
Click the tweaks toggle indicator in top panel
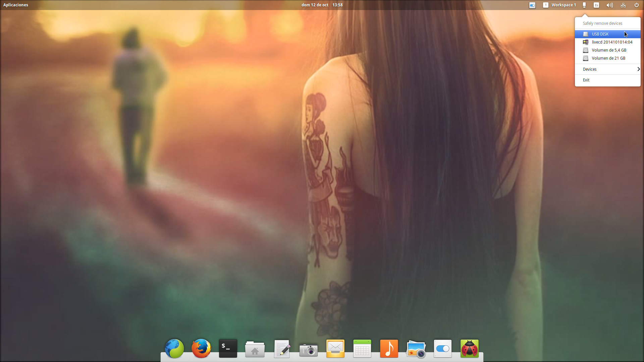click(532, 5)
